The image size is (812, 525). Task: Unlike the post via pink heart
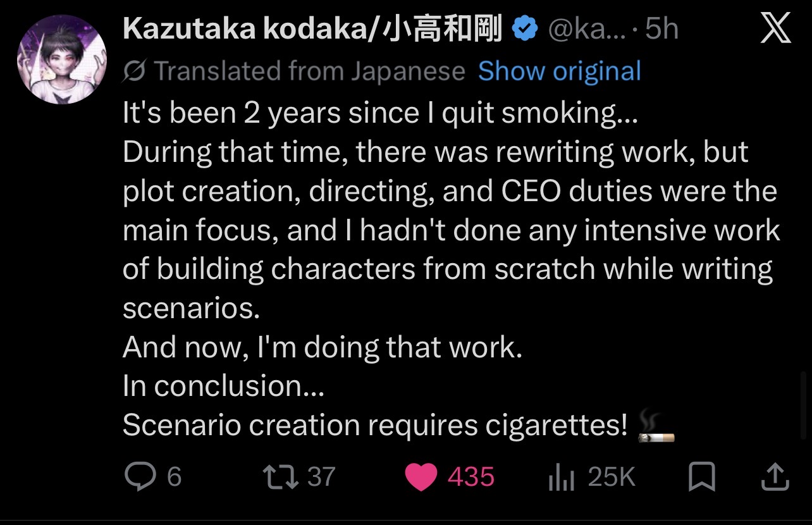click(421, 477)
